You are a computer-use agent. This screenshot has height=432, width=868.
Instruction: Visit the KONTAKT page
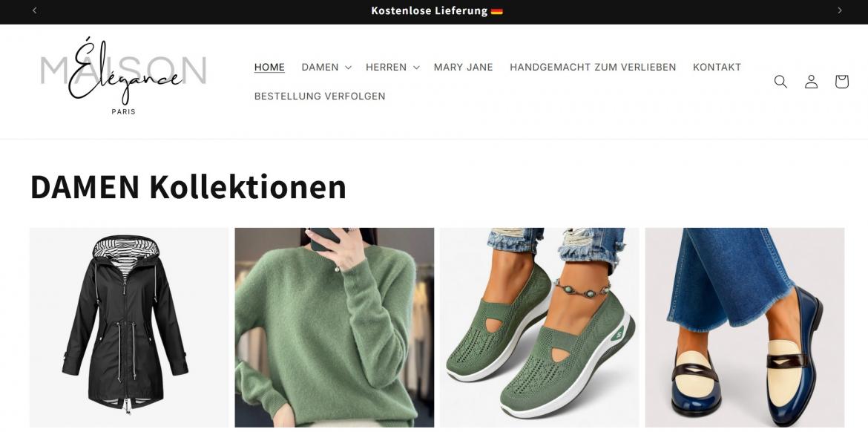717,67
